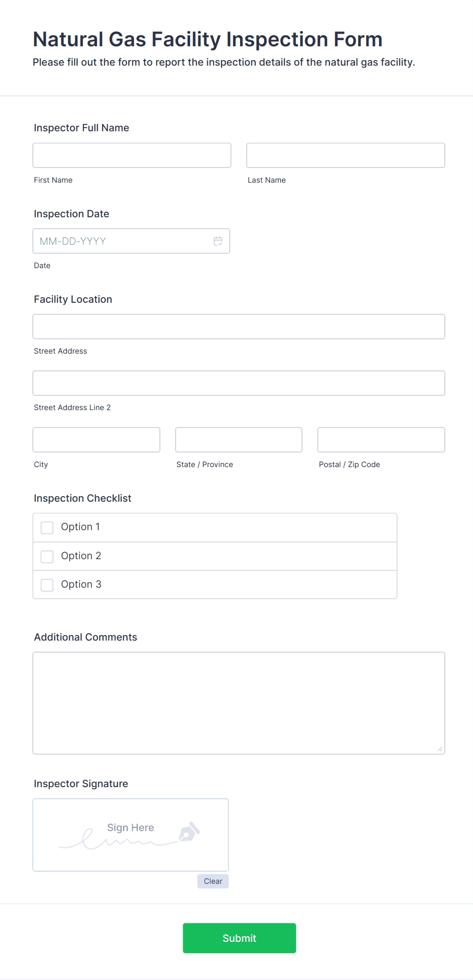Screen dimensions: 473x980
Task: Click the Additional Comments text area
Action: coord(239,703)
